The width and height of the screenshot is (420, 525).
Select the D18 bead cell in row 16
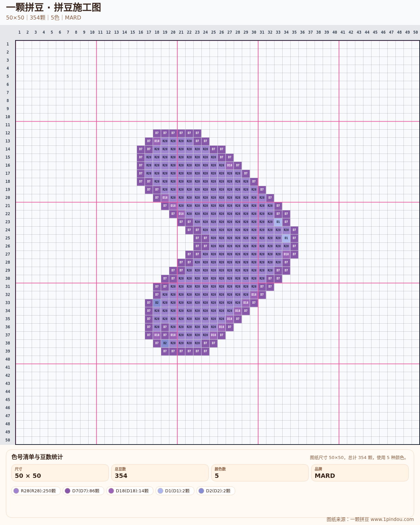point(230,165)
